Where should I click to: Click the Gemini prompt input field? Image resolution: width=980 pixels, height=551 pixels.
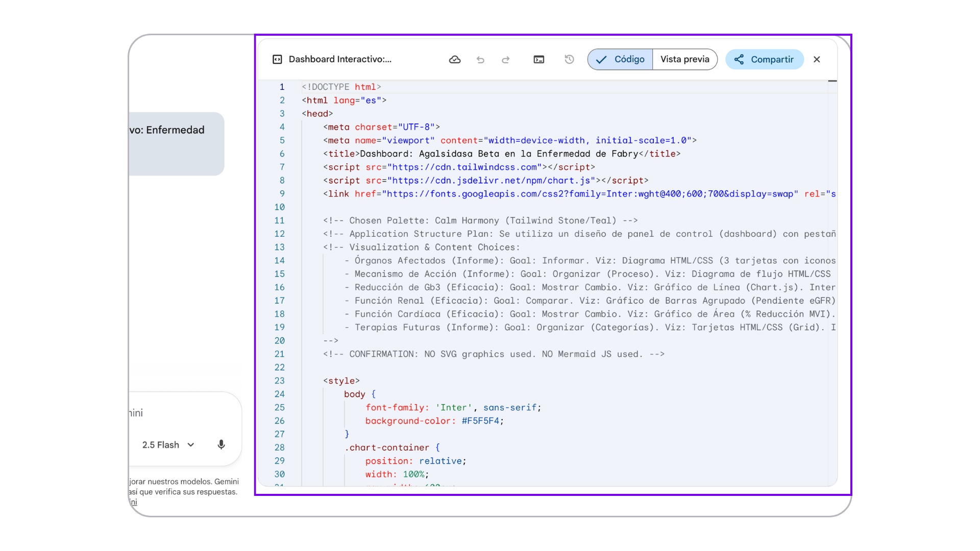(179, 413)
